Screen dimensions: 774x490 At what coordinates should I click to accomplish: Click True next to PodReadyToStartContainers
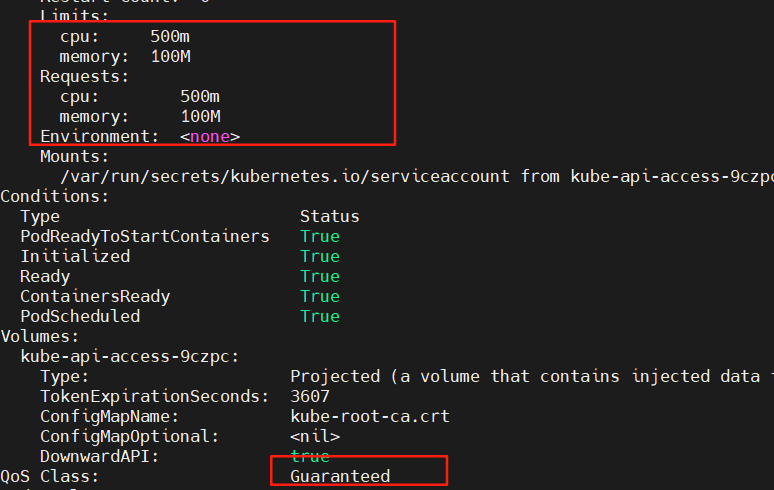tap(320, 236)
